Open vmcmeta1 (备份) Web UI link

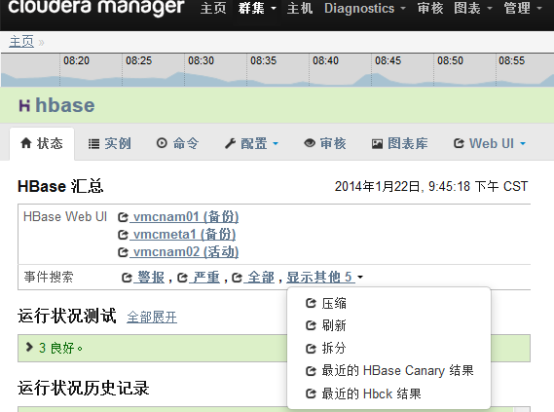pos(183,234)
